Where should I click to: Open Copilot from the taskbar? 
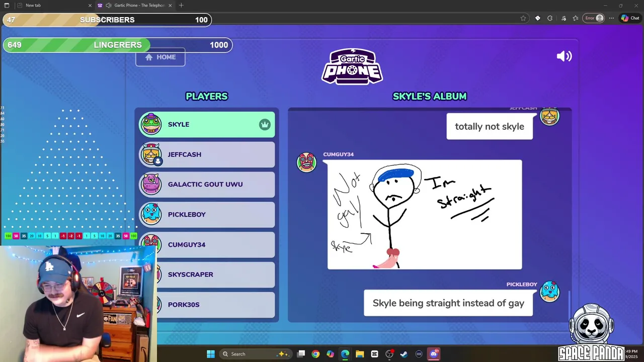click(330, 354)
